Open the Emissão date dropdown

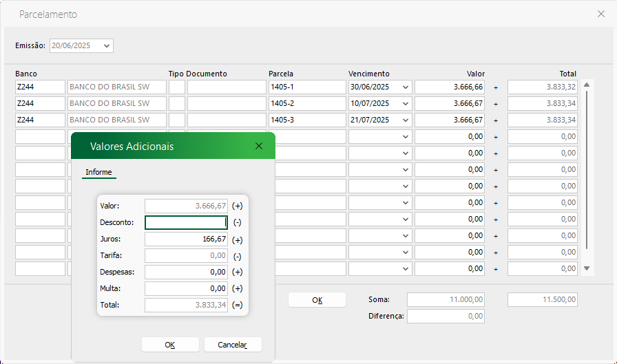(x=107, y=46)
